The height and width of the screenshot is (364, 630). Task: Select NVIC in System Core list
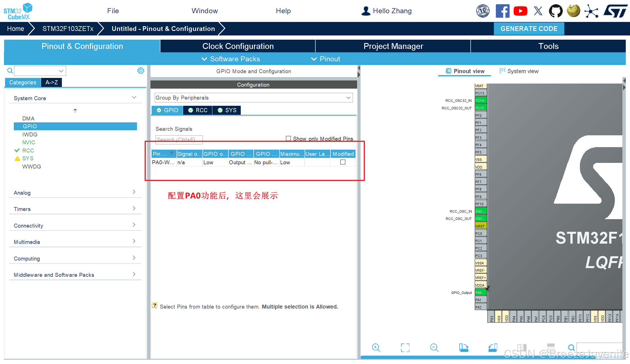click(29, 142)
